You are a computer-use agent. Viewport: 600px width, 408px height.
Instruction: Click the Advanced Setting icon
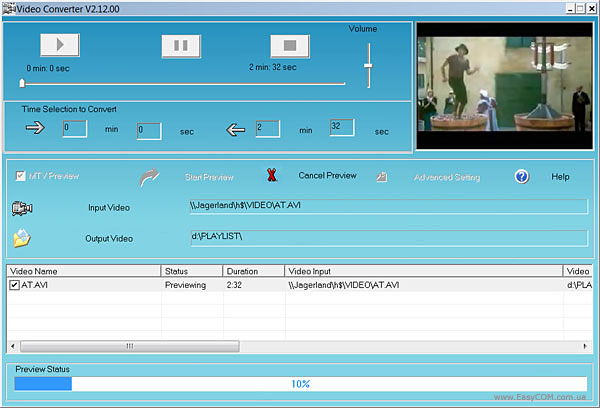coord(381,177)
